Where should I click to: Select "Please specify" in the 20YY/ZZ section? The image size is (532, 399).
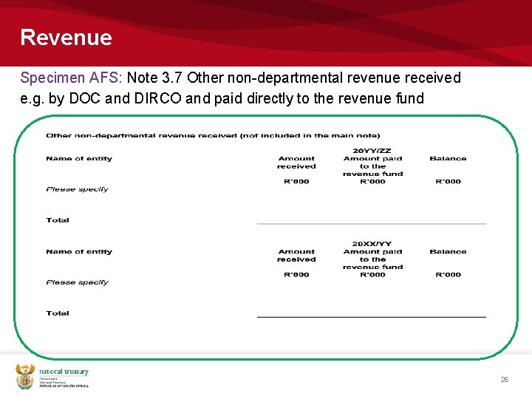coord(78,189)
